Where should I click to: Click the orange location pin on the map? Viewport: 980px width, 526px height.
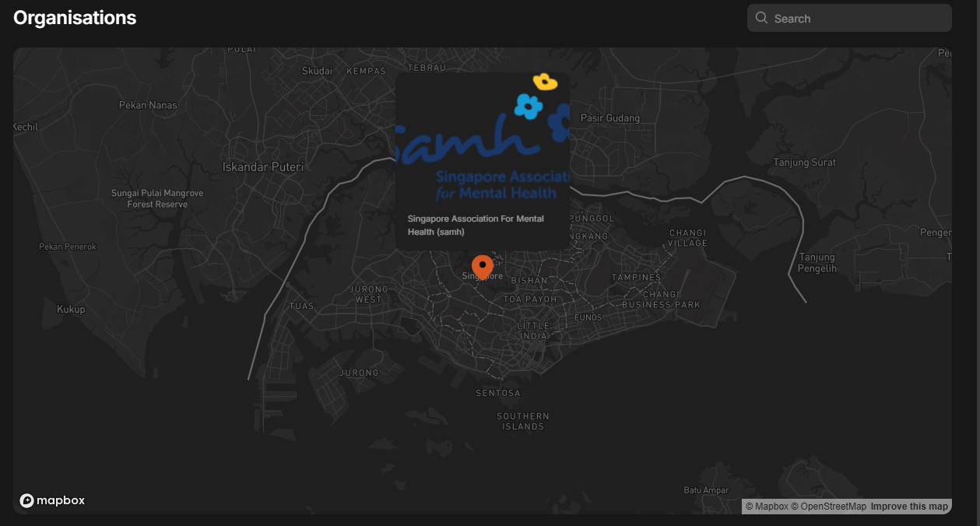click(483, 267)
